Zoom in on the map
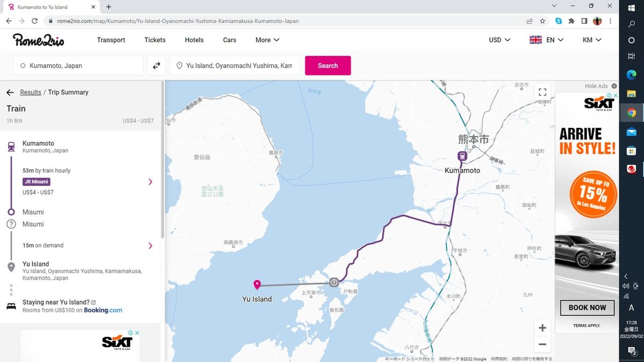644x362 pixels. point(542,328)
